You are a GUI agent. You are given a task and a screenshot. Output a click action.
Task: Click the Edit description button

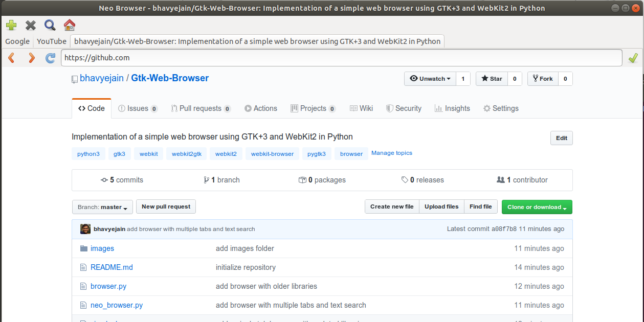[562, 138]
